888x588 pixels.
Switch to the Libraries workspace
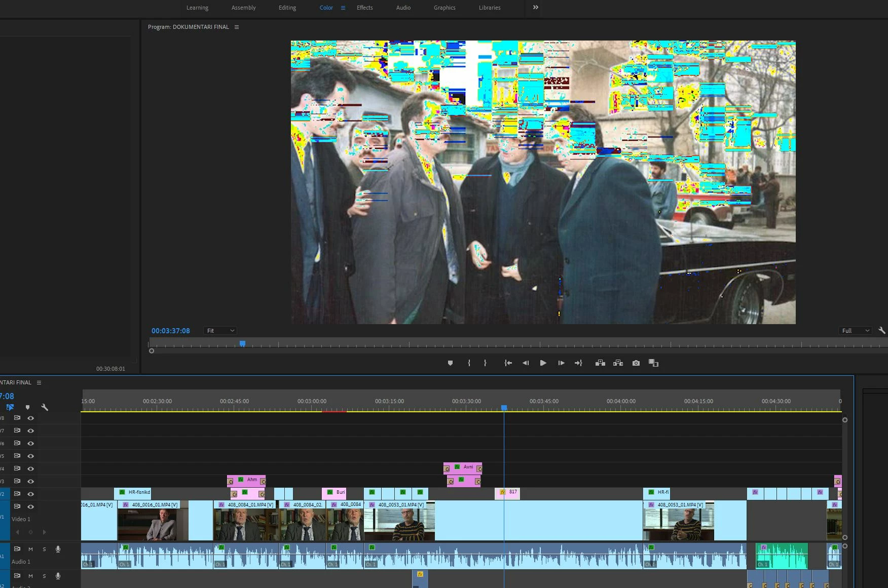coord(490,8)
